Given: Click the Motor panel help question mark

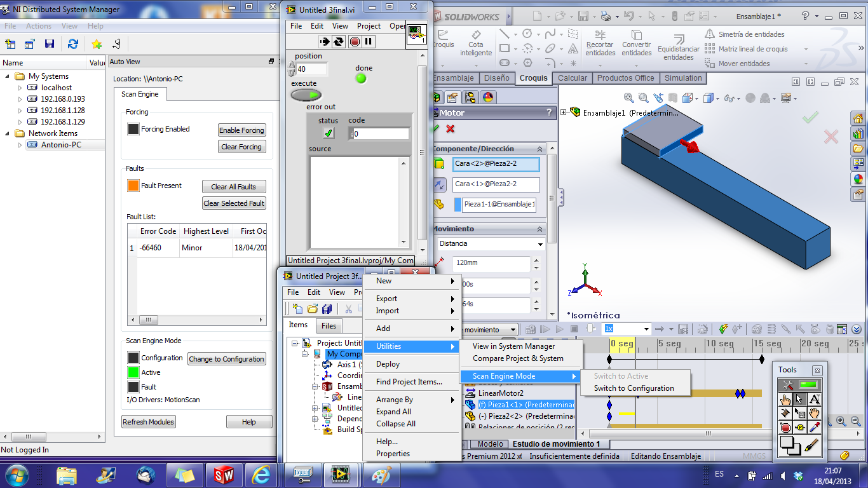Looking at the screenshot, I should [x=550, y=112].
